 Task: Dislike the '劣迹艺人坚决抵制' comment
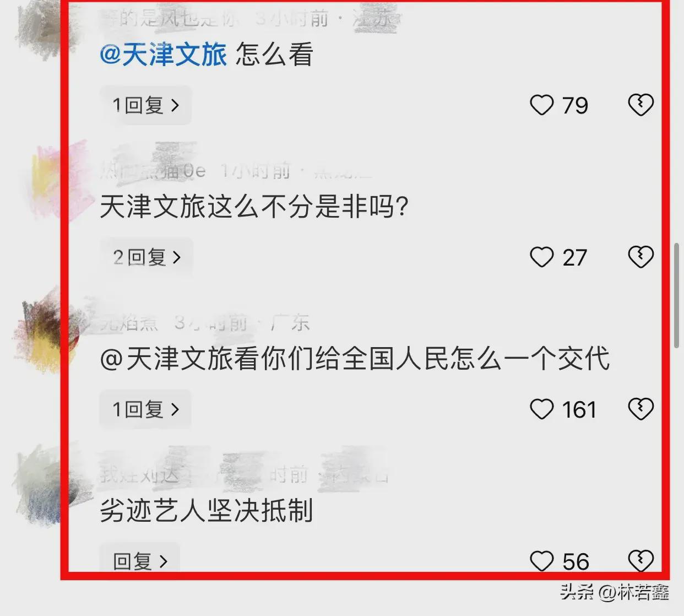pyautogui.click(x=640, y=561)
